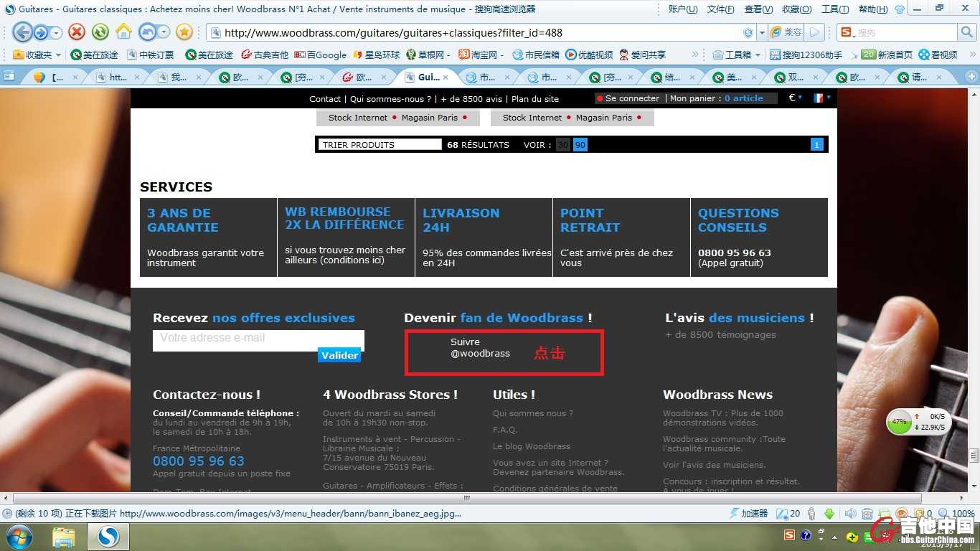Open a new tab with plus button

(x=971, y=77)
